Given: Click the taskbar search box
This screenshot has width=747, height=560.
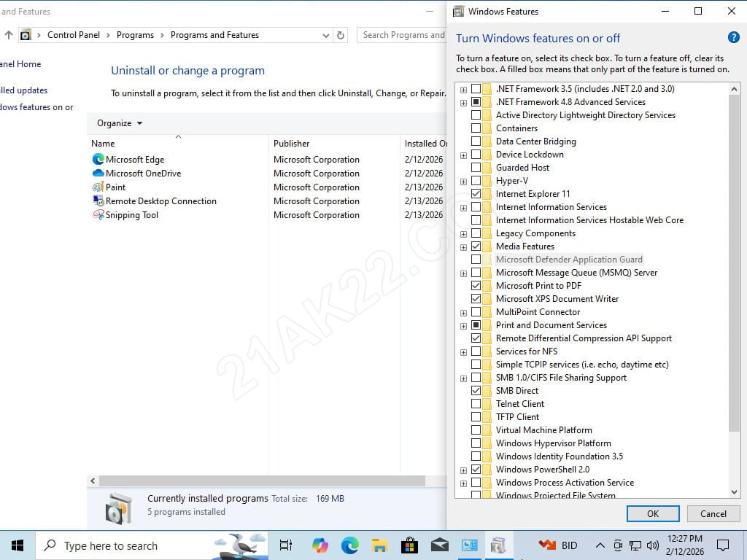Looking at the screenshot, I should pos(152,545).
